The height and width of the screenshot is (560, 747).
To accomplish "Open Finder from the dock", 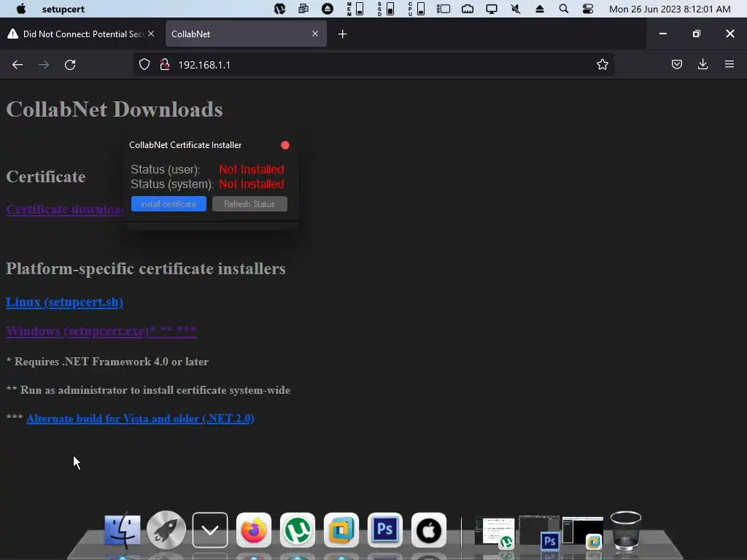I will (x=123, y=530).
